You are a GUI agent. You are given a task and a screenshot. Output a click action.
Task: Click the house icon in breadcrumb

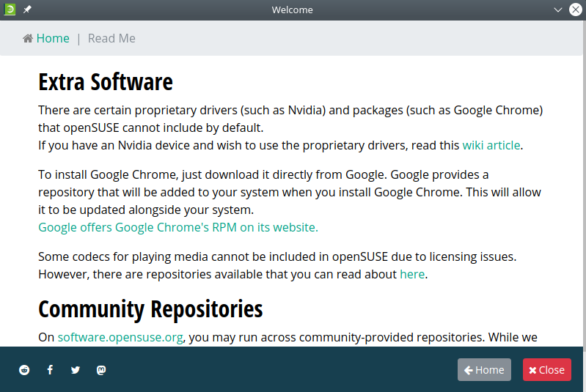28,38
